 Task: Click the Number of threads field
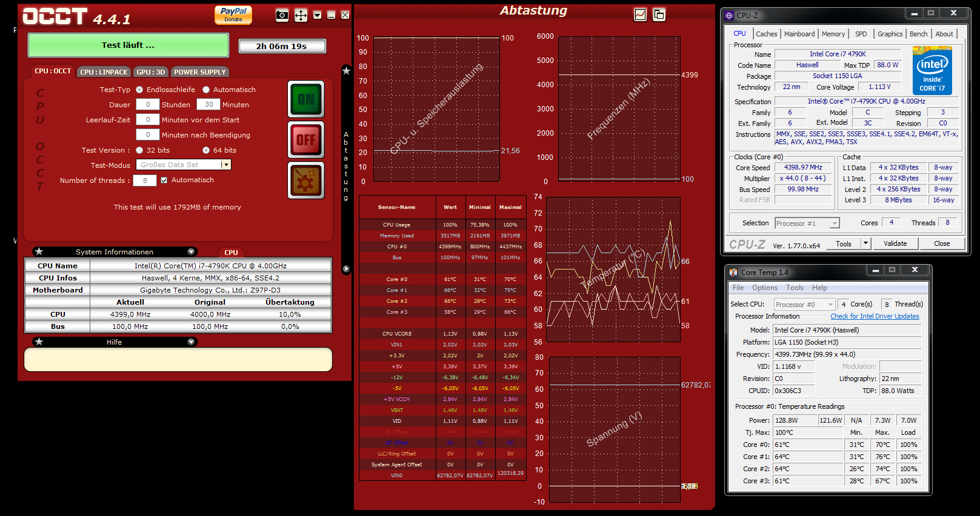145,180
